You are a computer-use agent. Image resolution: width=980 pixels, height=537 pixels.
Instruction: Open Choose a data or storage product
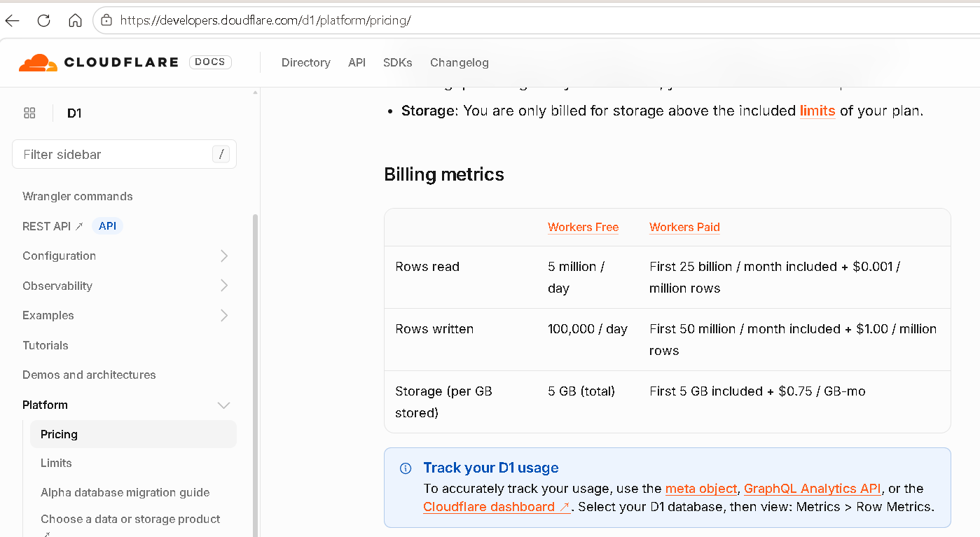[x=130, y=519]
